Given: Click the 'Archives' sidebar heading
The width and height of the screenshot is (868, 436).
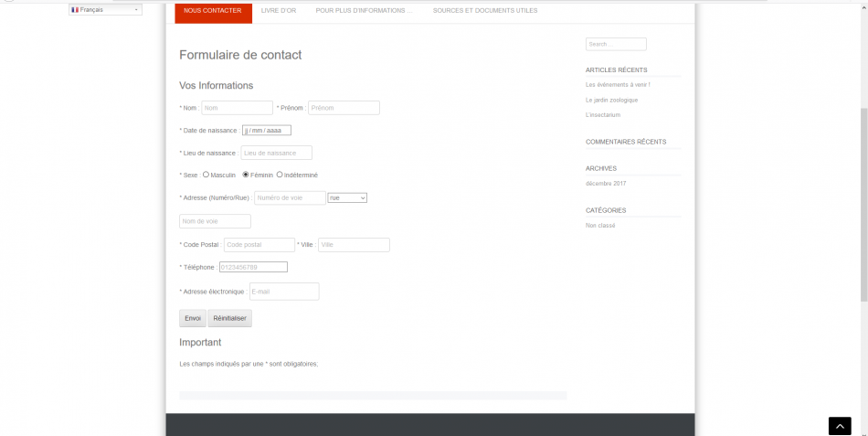Looking at the screenshot, I should pos(600,168).
